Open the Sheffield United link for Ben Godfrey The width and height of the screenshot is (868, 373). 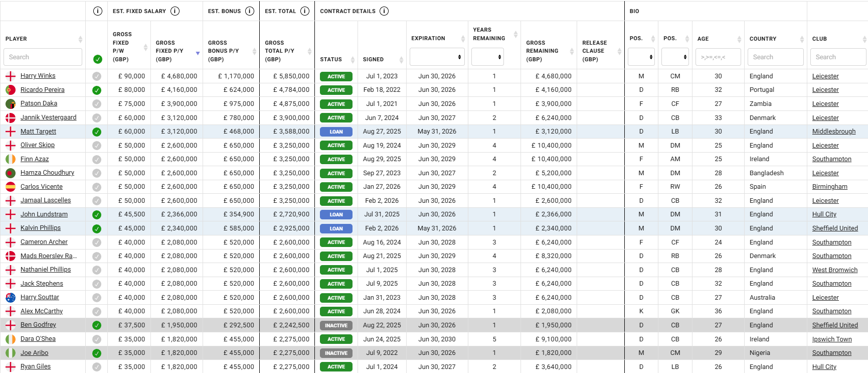click(x=835, y=325)
